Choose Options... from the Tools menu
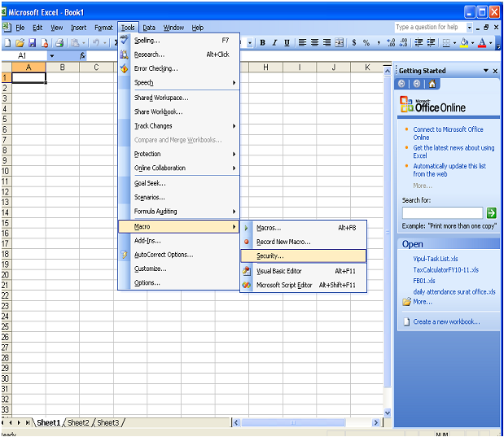 pos(147,283)
